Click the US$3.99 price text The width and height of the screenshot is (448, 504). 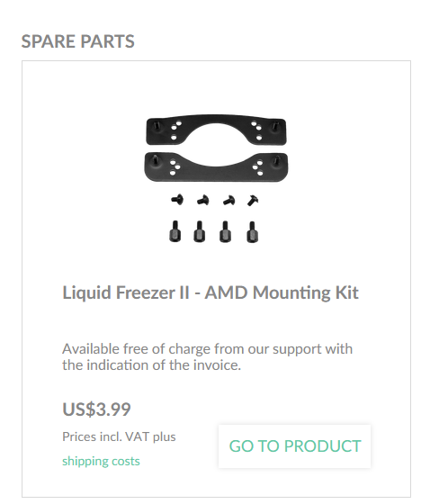[x=96, y=409]
